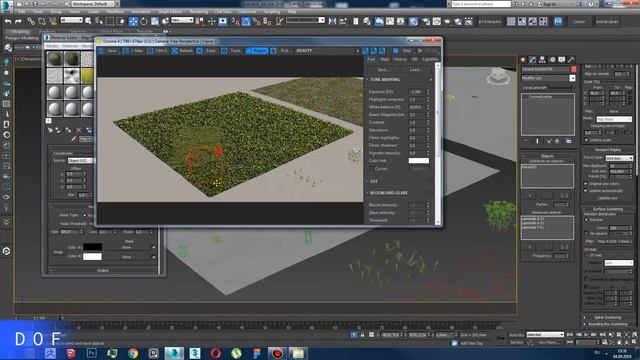Open the Create command panel tab
This screenshot has height=360, width=640.
coord(523,60)
